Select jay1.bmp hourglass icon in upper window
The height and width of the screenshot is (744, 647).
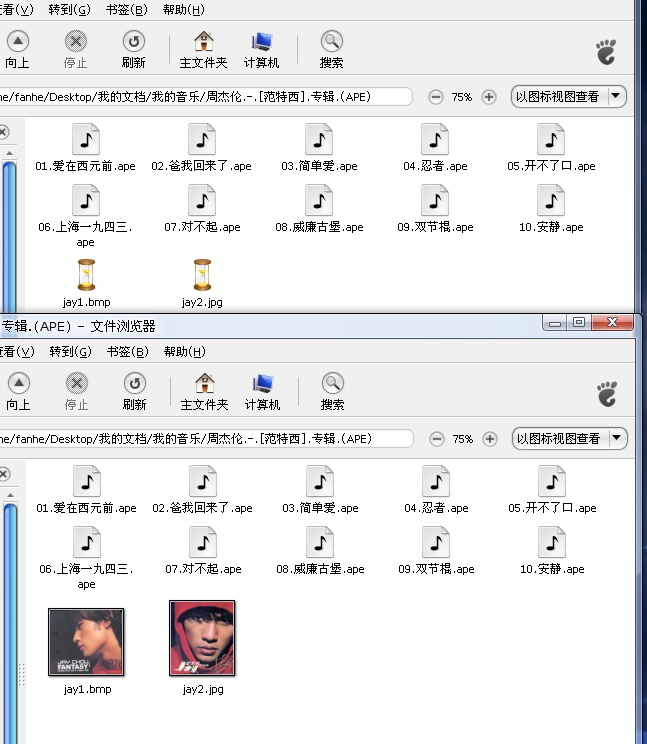tap(86, 275)
